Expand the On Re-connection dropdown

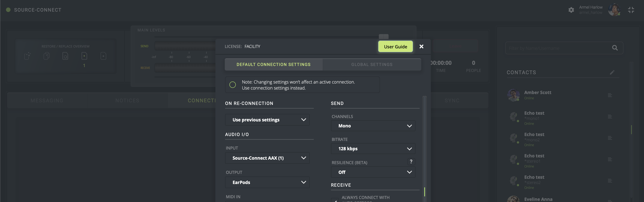point(267,120)
